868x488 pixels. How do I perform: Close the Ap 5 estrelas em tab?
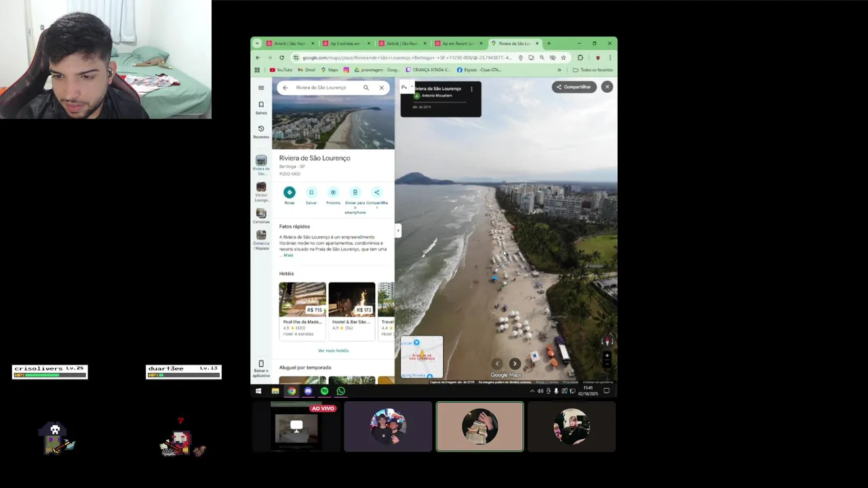click(369, 43)
